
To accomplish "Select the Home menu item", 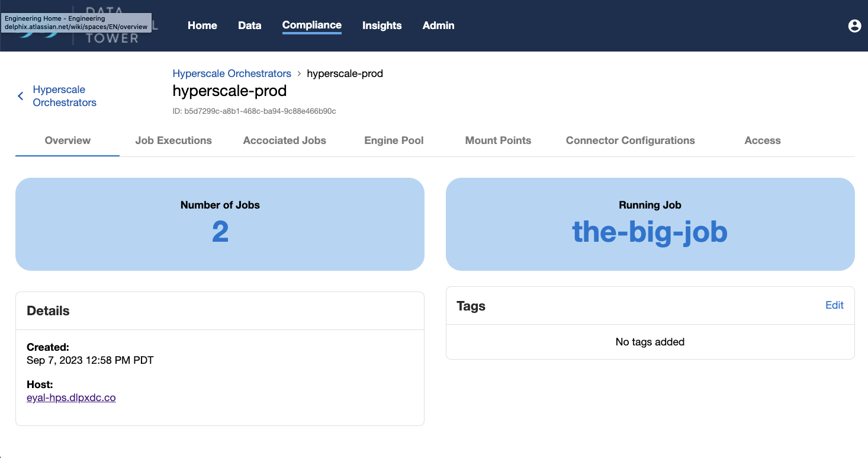I will [x=202, y=25].
